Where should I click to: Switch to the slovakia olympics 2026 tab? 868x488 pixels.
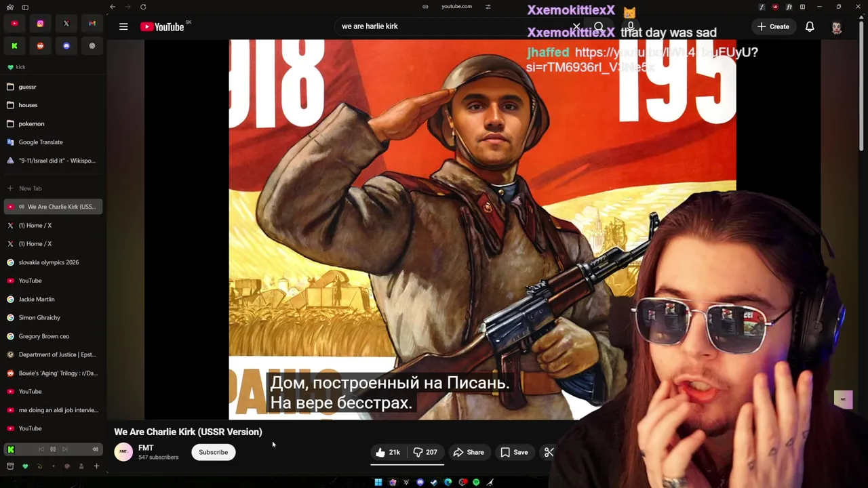click(53, 262)
